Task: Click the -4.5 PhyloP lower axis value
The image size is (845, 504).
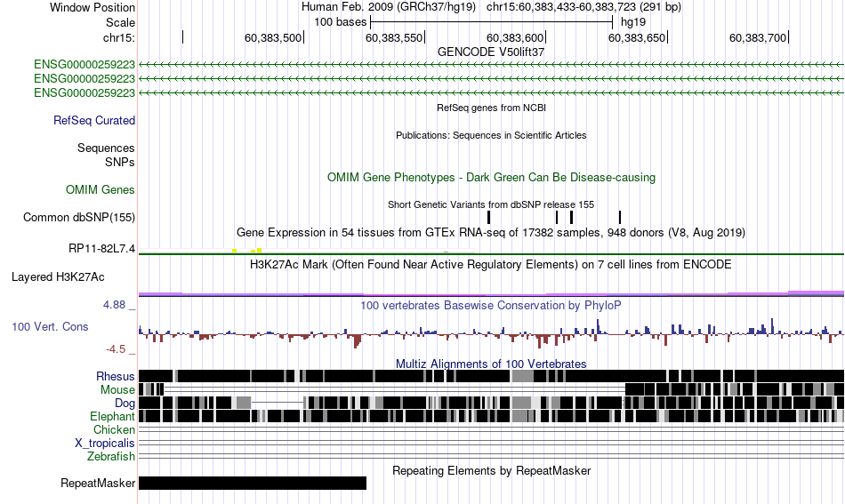Action: [x=116, y=349]
